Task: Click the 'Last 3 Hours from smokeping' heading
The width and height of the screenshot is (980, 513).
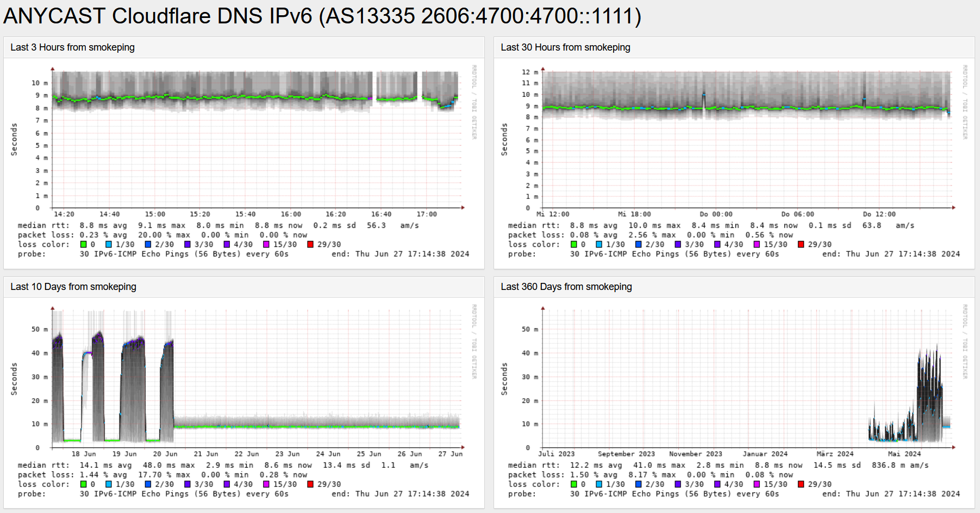Action: pyautogui.click(x=72, y=47)
